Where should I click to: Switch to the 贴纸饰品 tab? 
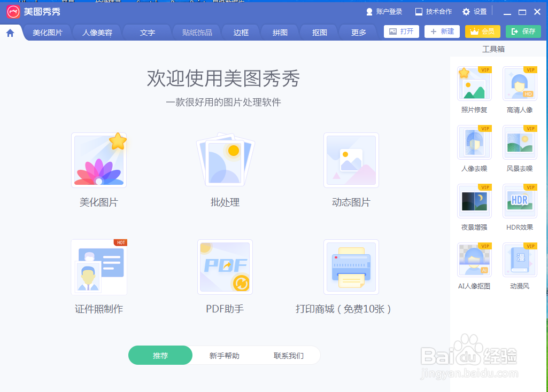197,33
